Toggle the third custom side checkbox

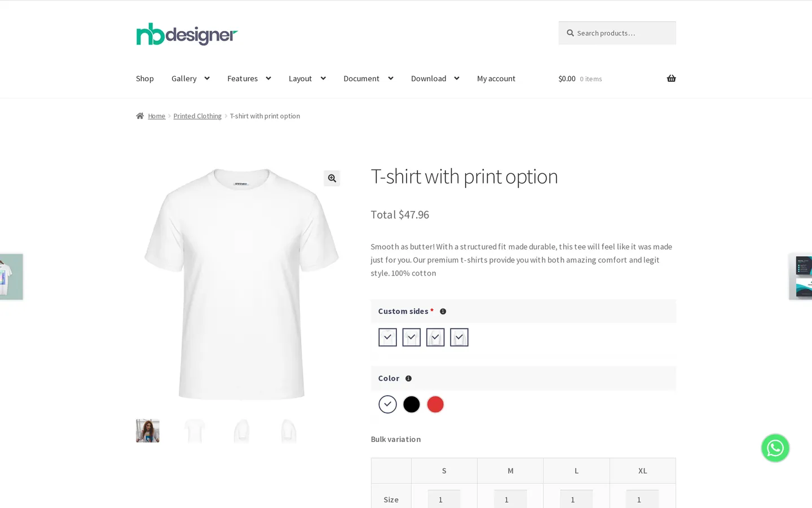pos(435,337)
